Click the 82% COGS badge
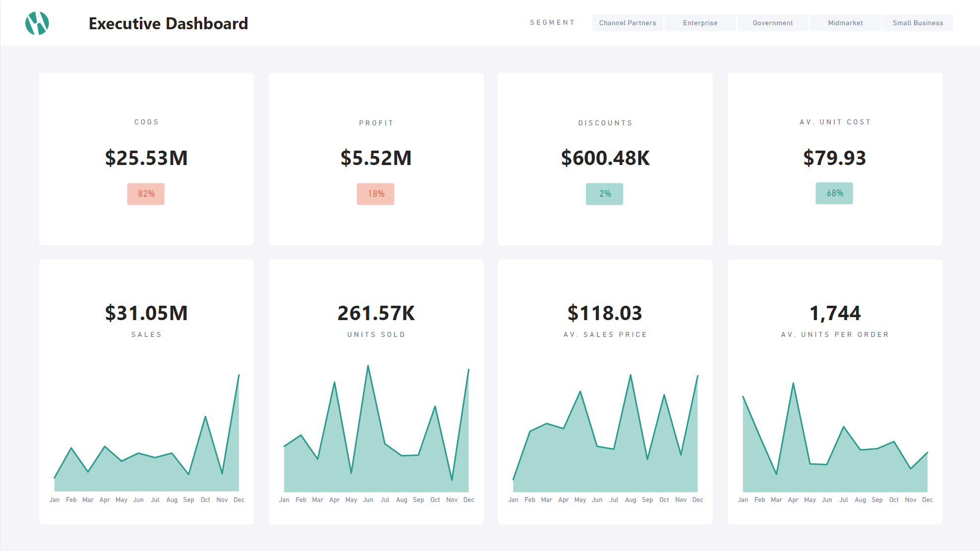980x551 pixels. [x=146, y=194]
